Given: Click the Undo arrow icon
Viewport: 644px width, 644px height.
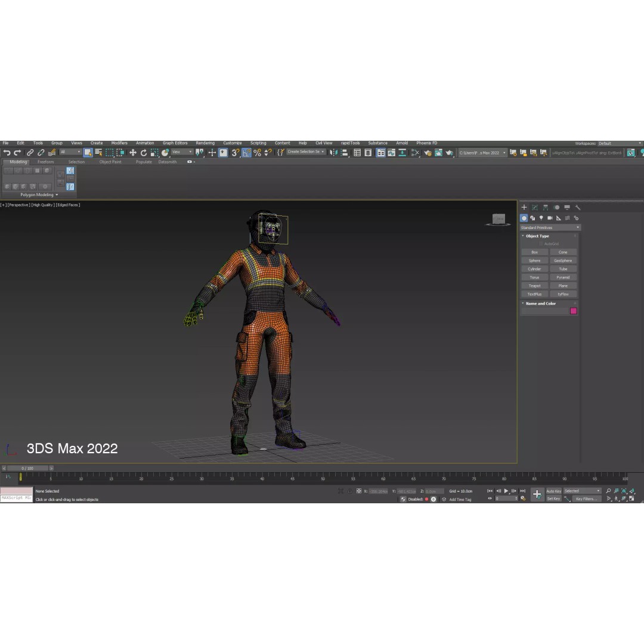Looking at the screenshot, I should click(x=7, y=153).
